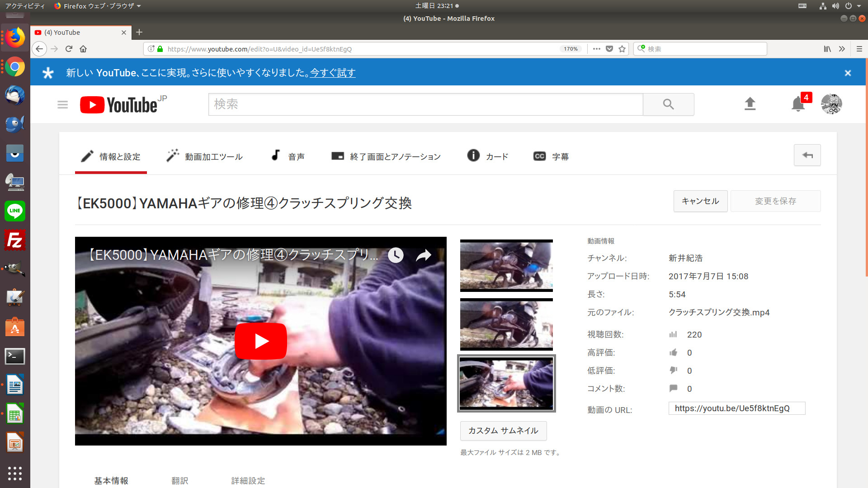Click the YouTube upload arrow icon
The image size is (868, 488).
pyautogui.click(x=750, y=104)
